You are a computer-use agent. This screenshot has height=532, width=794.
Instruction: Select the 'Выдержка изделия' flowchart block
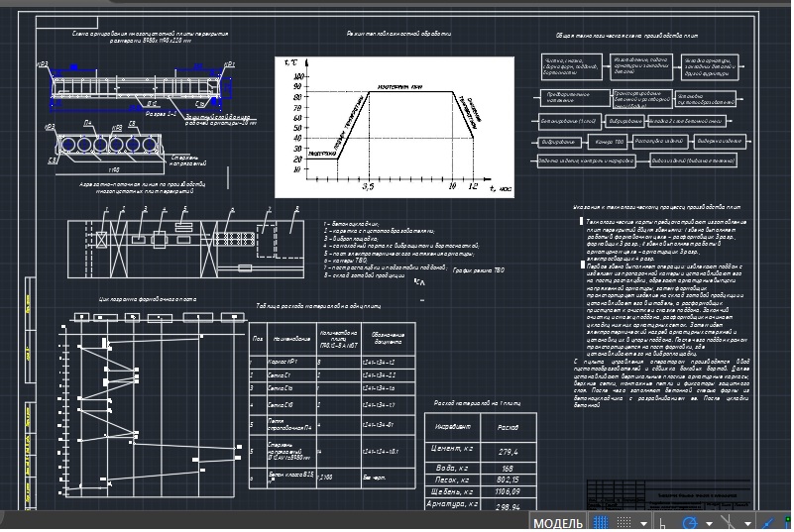[x=719, y=142]
